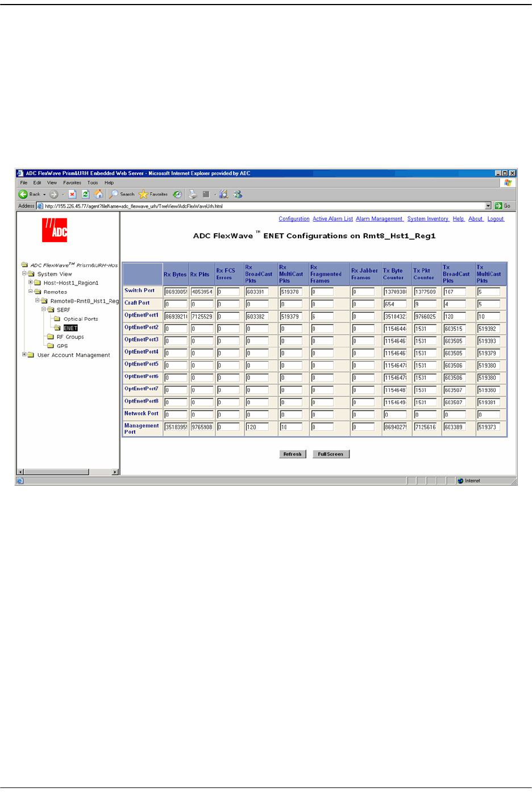The height and width of the screenshot is (792, 532).
Task: Click the Messenger toolbar icon
Action: click(238, 194)
